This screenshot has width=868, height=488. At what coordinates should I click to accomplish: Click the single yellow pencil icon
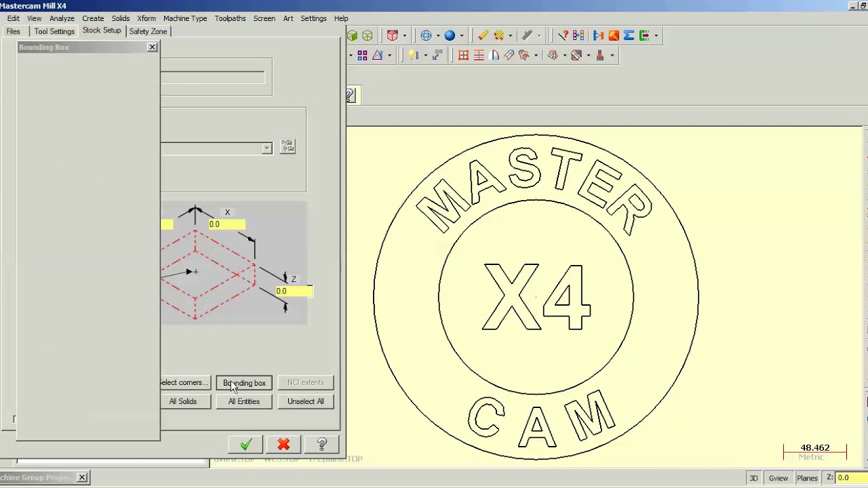click(483, 35)
